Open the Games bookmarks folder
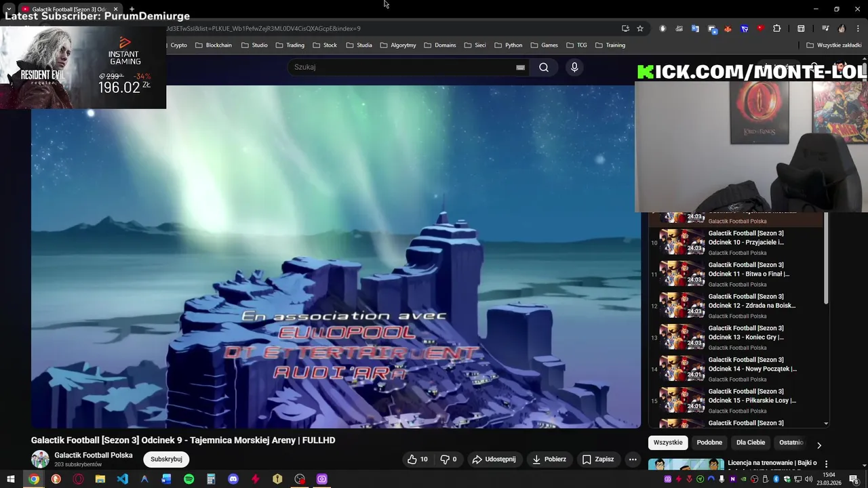This screenshot has height=488, width=868. point(544,45)
